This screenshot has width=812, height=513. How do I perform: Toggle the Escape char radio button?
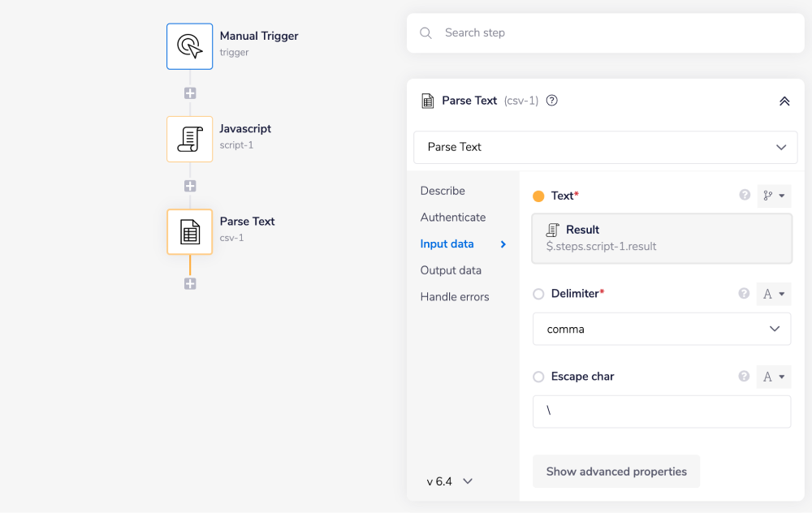point(538,377)
